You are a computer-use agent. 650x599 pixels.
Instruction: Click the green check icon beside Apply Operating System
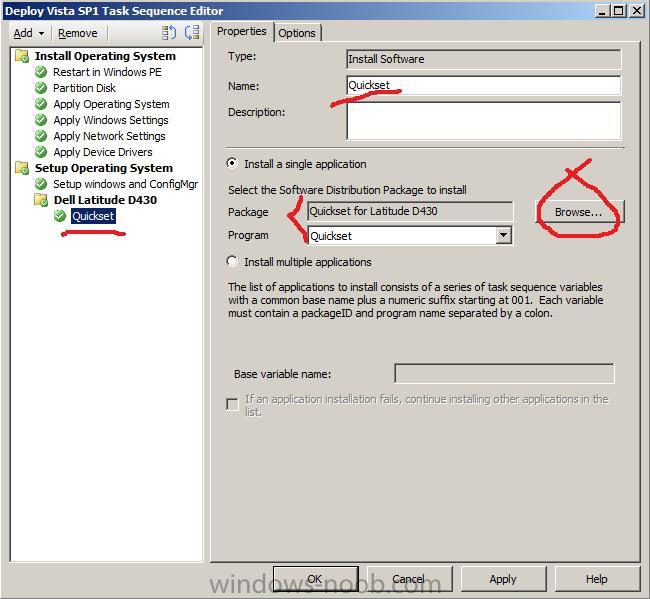point(41,104)
